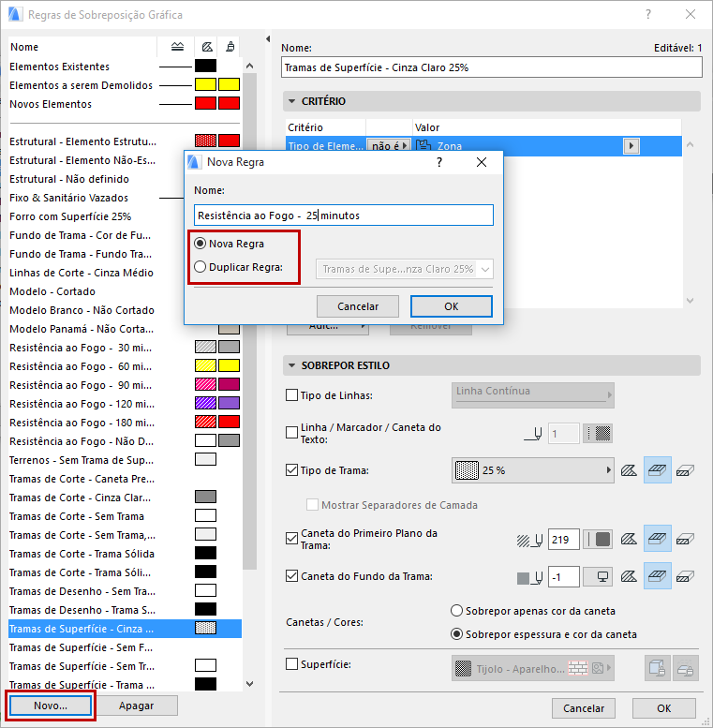Apply Tipo de Trama to drafting fills
The width and height of the screenshot is (713, 728).
(x=629, y=470)
